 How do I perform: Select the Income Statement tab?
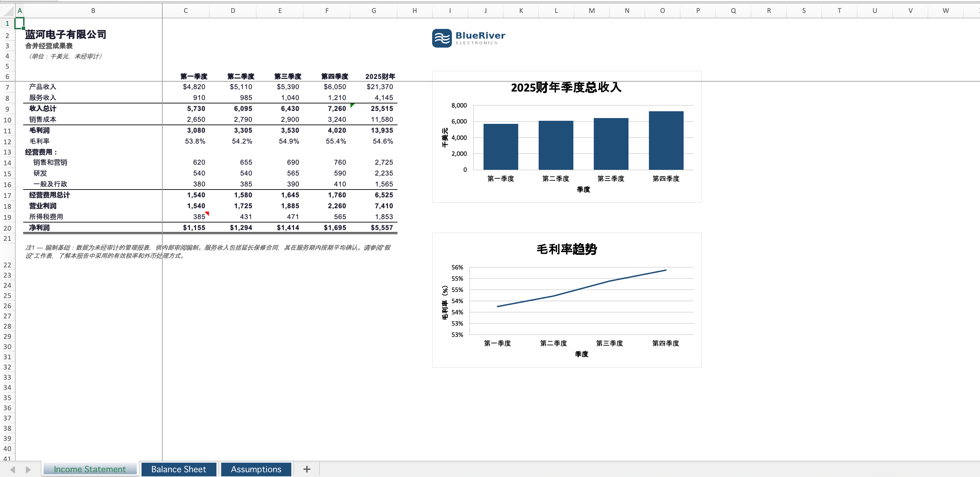(90, 469)
